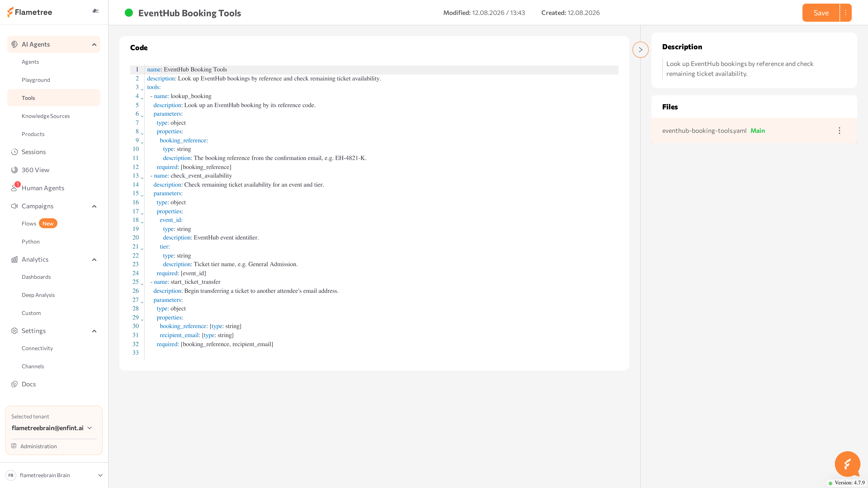Click the Version 4.7.9 label
This screenshot has height=488, width=868.
click(x=849, y=483)
